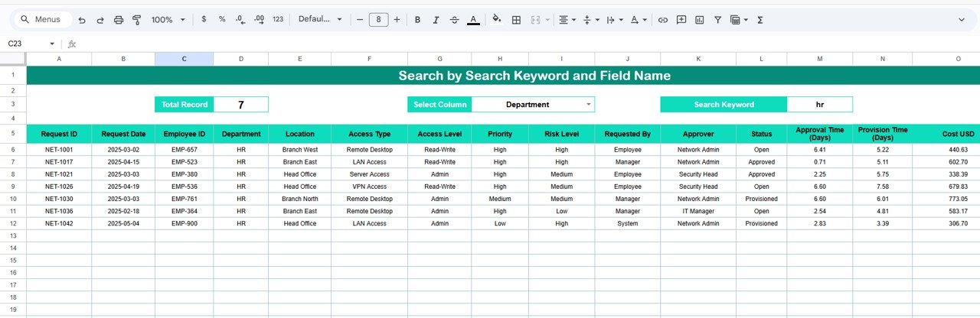Click Format as currency button
980x318 pixels.
coord(204,20)
